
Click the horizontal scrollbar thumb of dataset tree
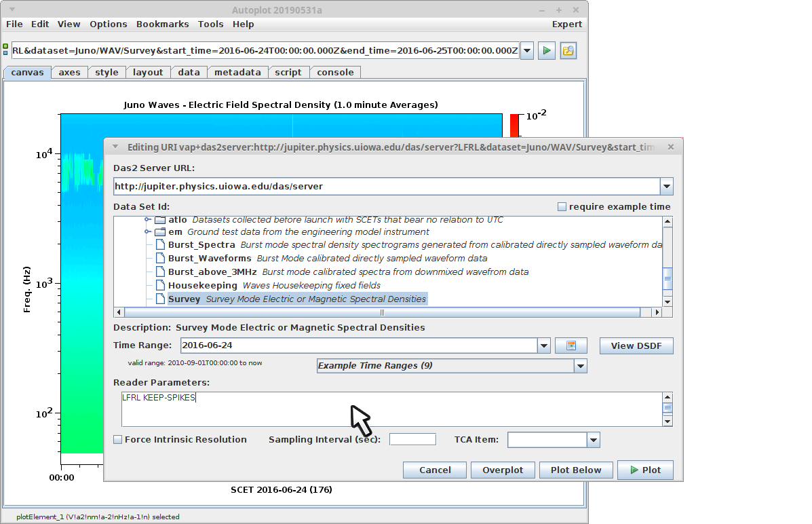point(382,312)
